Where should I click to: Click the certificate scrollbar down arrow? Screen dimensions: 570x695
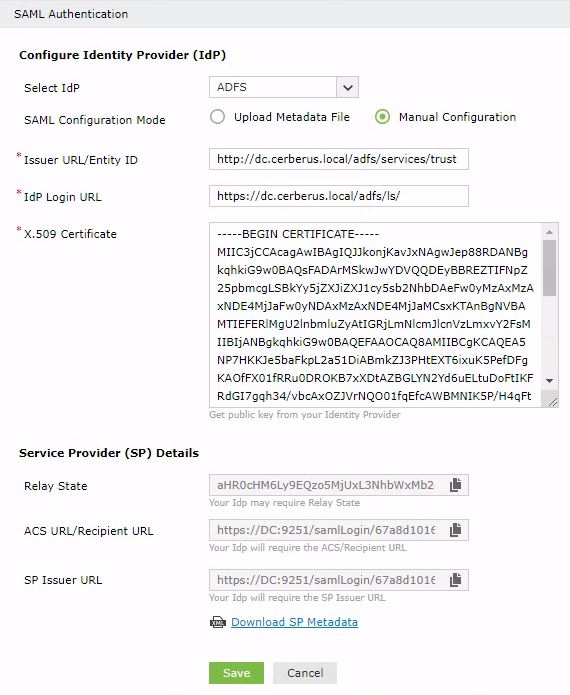550,380
